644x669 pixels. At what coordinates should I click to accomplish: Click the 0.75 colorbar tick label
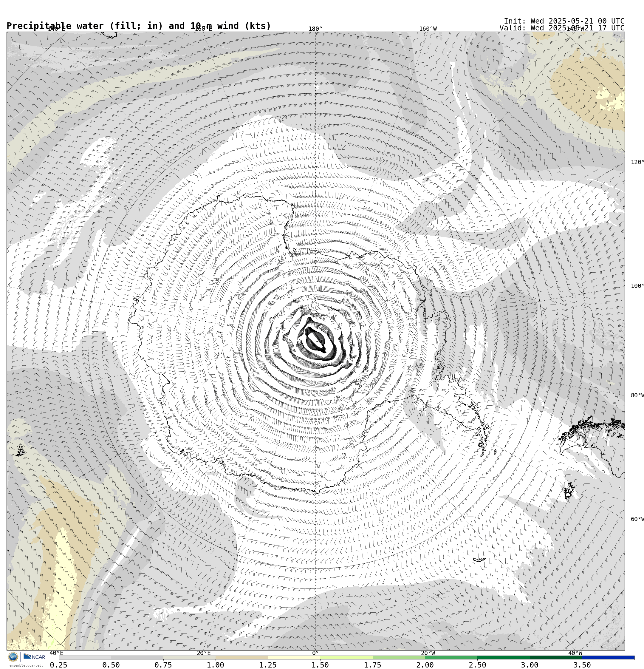pyautogui.click(x=163, y=665)
